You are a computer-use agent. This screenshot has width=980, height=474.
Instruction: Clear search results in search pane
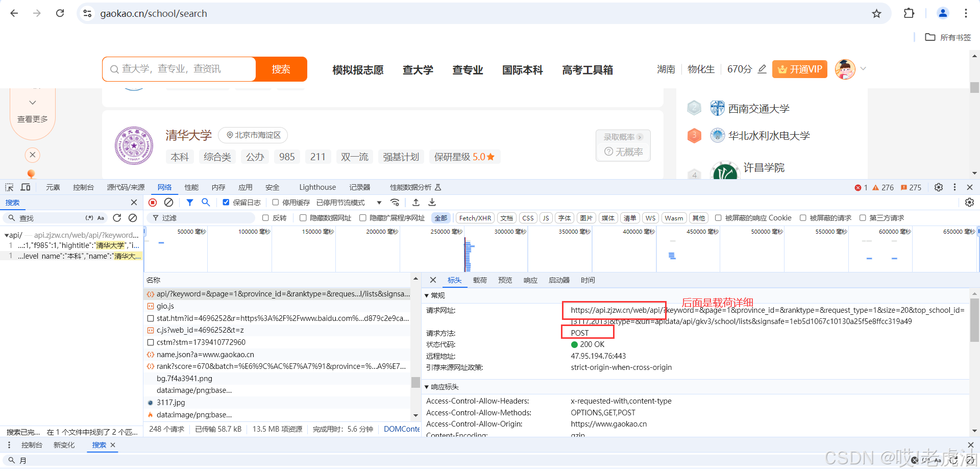pyautogui.click(x=133, y=218)
